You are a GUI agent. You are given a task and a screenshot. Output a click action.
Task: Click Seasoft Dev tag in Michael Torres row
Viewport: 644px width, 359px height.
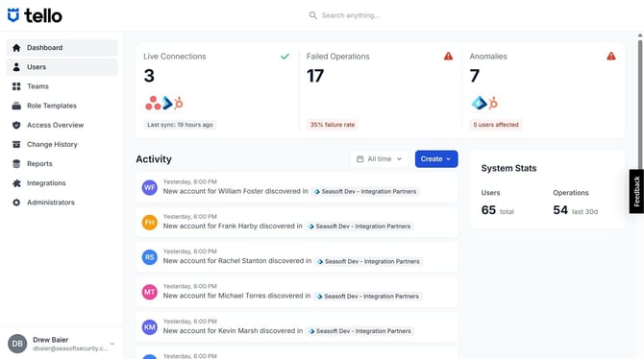click(367, 297)
